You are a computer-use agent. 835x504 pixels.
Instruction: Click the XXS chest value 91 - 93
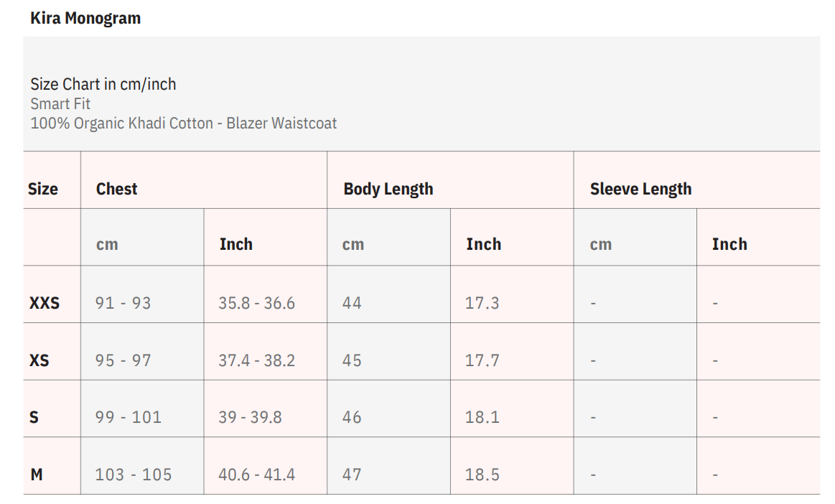pos(123,303)
